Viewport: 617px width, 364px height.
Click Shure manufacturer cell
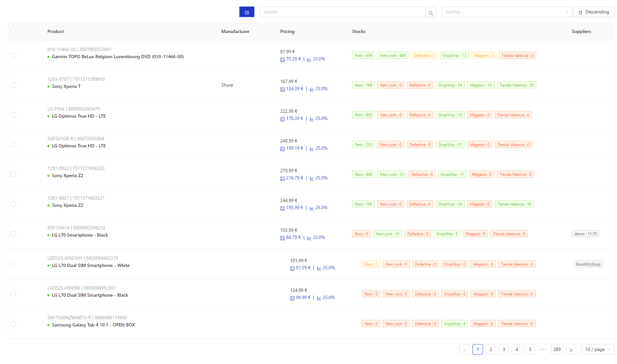(x=227, y=85)
